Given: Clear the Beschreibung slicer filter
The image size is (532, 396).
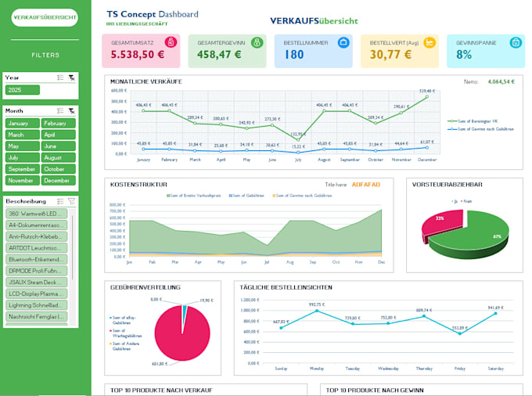Looking at the screenshot, I should (72, 201).
